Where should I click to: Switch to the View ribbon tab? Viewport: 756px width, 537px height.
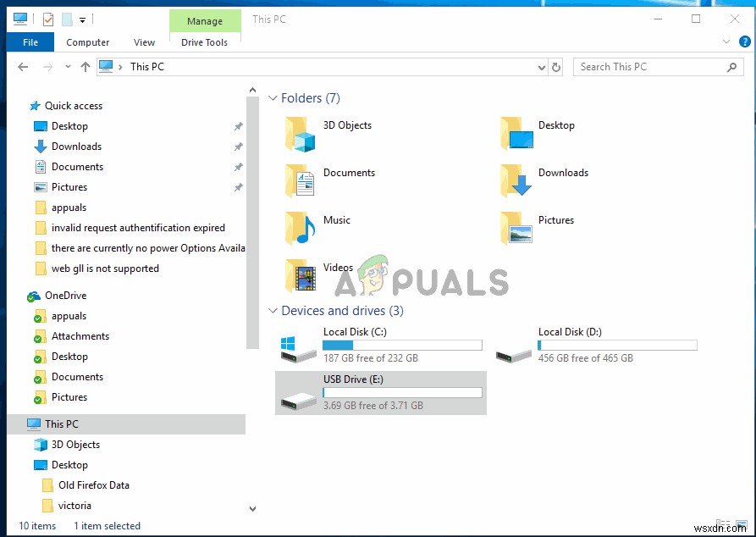pyautogui.click(x=144, y=42)
